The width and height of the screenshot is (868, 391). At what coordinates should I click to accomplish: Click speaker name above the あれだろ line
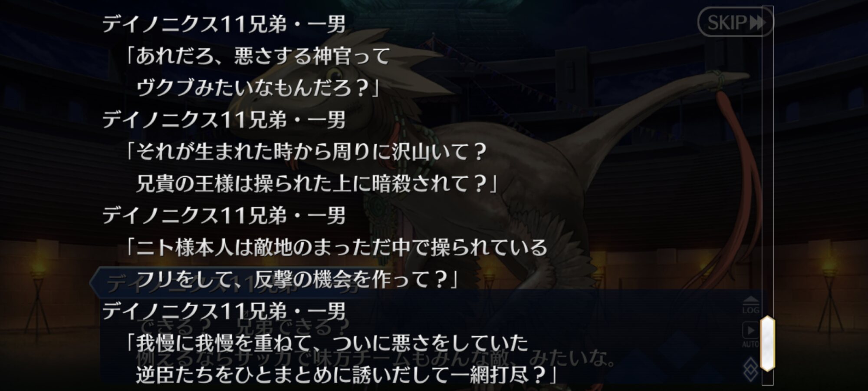pyautogui.click(x=224, y=24)
